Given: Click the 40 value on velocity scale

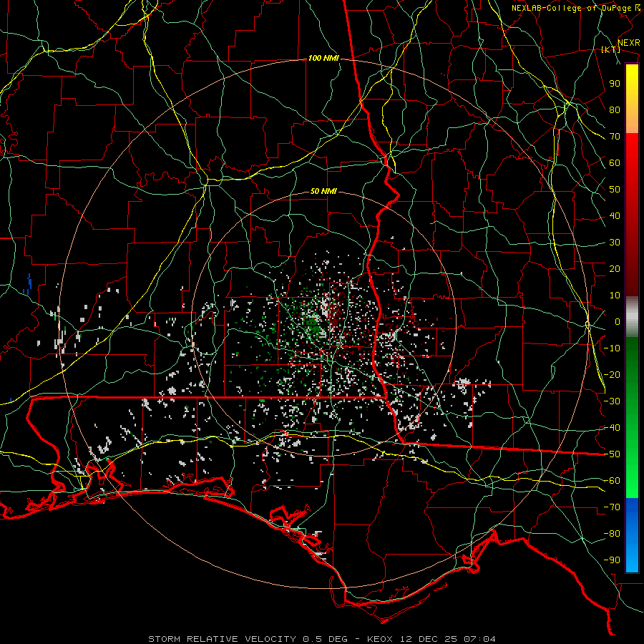Looking at the screenshot, I should point(615,216).
